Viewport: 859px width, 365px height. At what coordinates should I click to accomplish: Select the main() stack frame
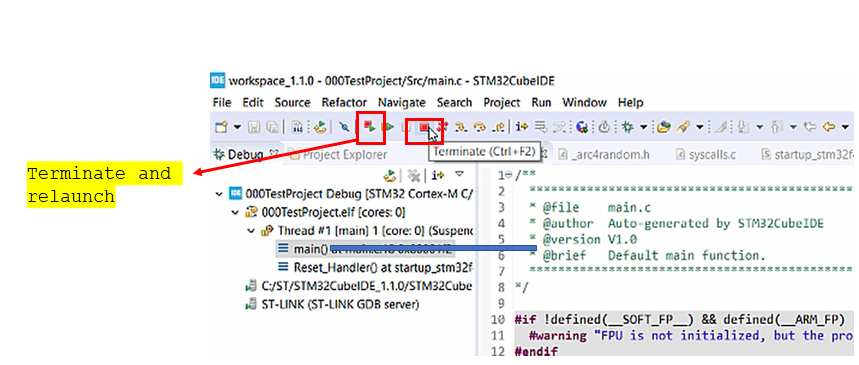point(365,249)
